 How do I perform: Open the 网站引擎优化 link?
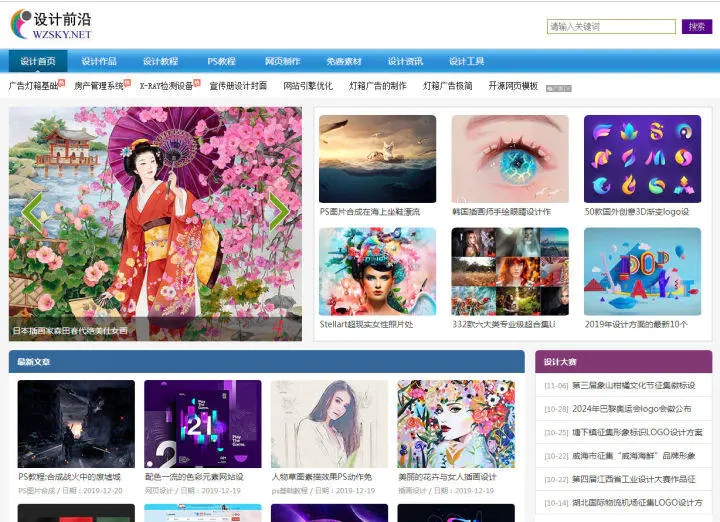click(x=308, y=86)
